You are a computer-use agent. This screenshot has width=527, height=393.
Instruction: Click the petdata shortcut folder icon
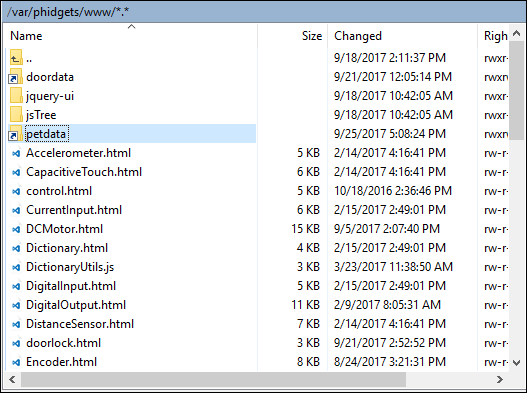click(15, 133)
